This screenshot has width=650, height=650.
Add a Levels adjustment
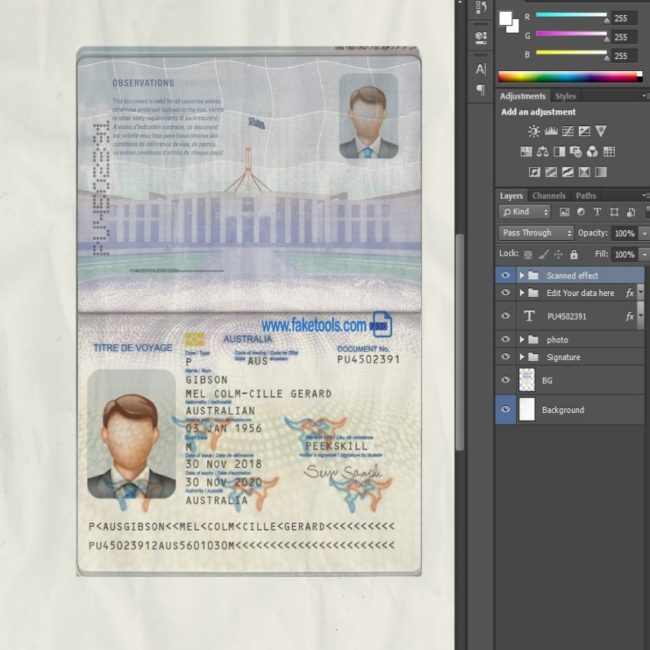pyautogui.click(x=551, y=131)
